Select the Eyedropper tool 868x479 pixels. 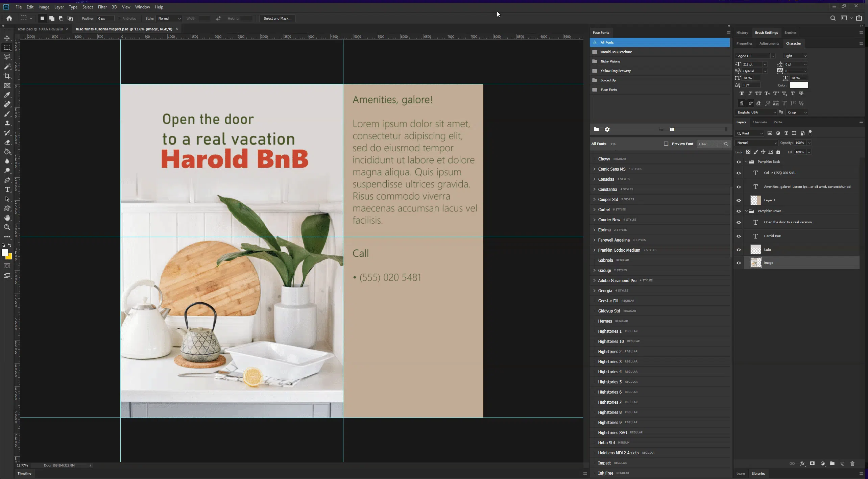coord(7,95)
